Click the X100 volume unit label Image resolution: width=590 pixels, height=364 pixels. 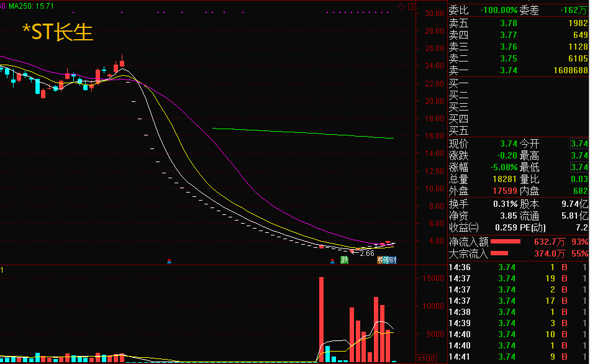click(x=426, y=359)
